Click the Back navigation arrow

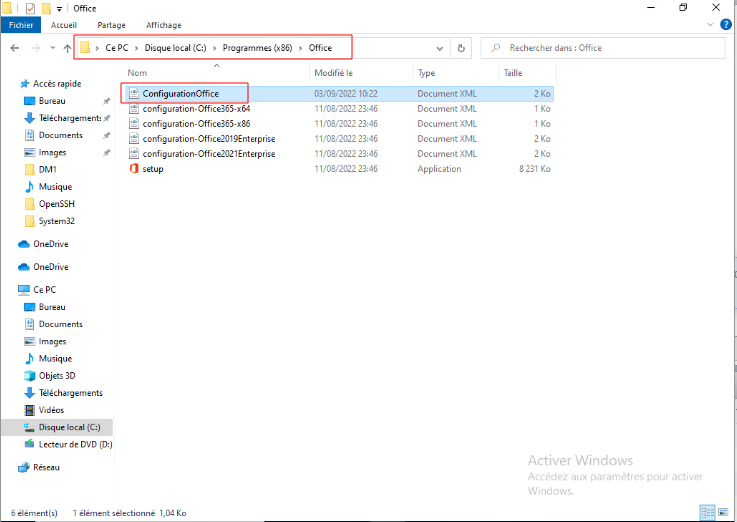(x=14, y=47)
